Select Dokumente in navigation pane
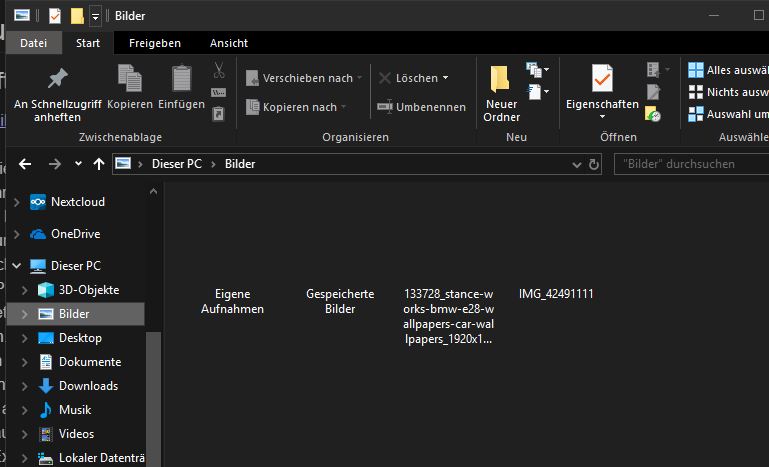769x467 pixels. [90, 362]
